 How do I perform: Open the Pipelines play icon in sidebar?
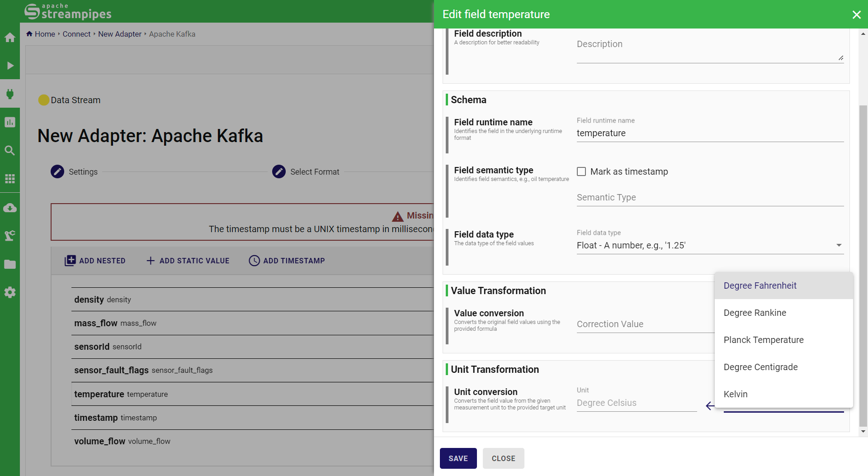(10, 66)
